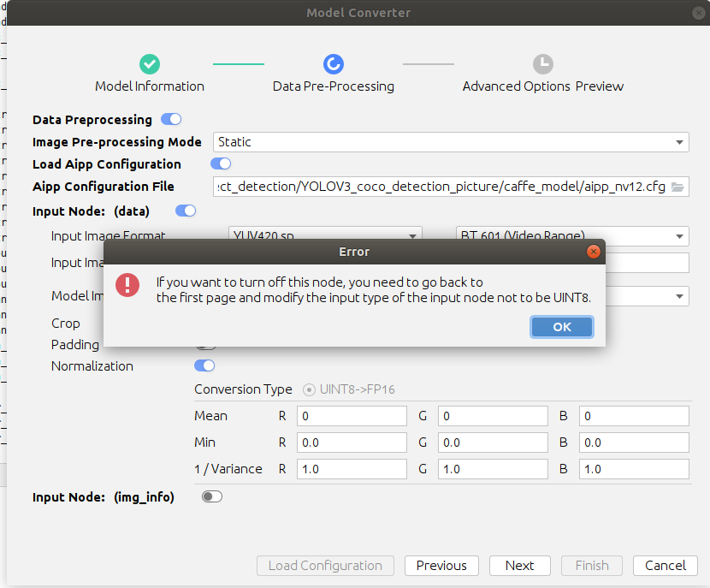
Task: Click the Finish button
Action: click(592, 566)
